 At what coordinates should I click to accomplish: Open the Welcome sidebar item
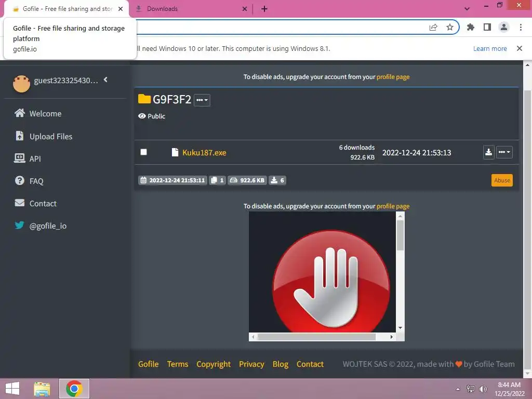tap(37, 113)
